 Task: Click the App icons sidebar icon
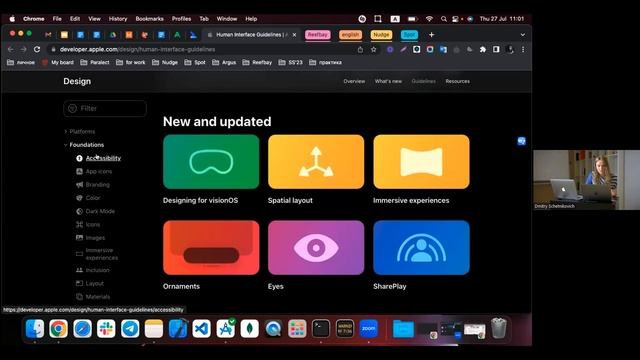click(79, 171)
